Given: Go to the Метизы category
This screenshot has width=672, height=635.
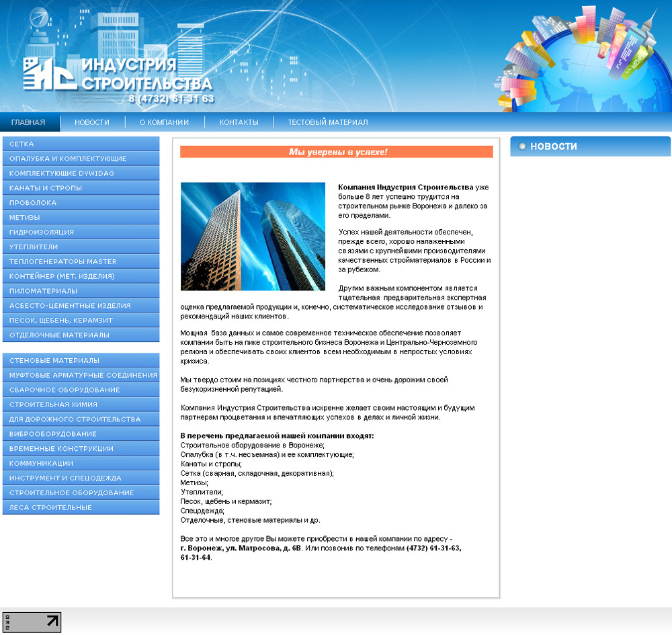Looking at the screenshot, I should (x=81, y=217).
